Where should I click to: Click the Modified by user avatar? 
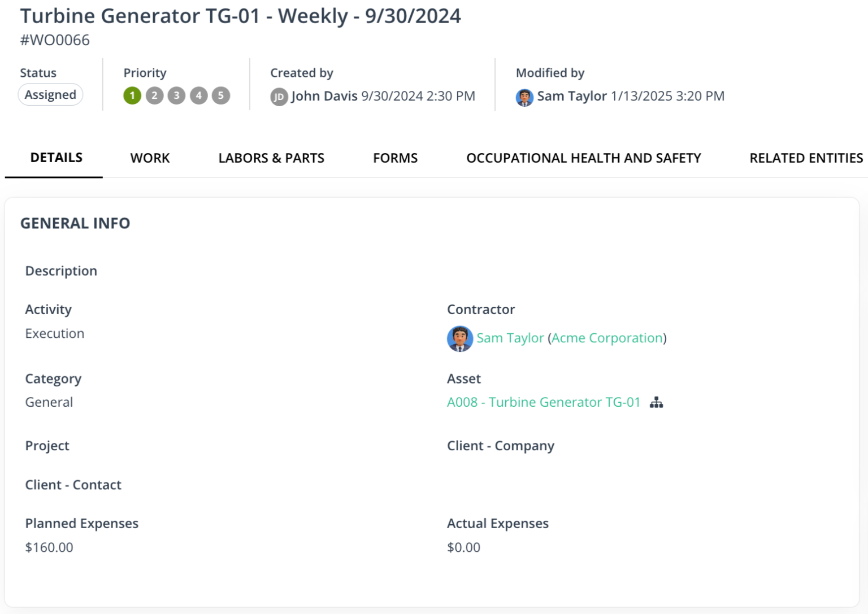coord(525,96)
